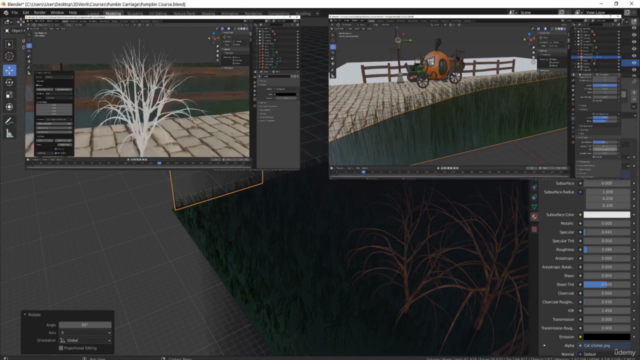Select the Scale tool
The height and width of the screenshot is (360, 640).
point(9,95)
